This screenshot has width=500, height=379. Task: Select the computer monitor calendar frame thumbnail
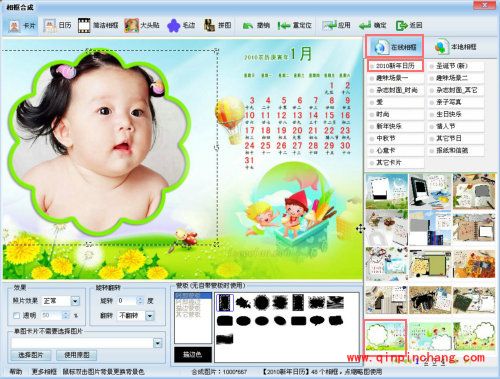pos(430,191)
